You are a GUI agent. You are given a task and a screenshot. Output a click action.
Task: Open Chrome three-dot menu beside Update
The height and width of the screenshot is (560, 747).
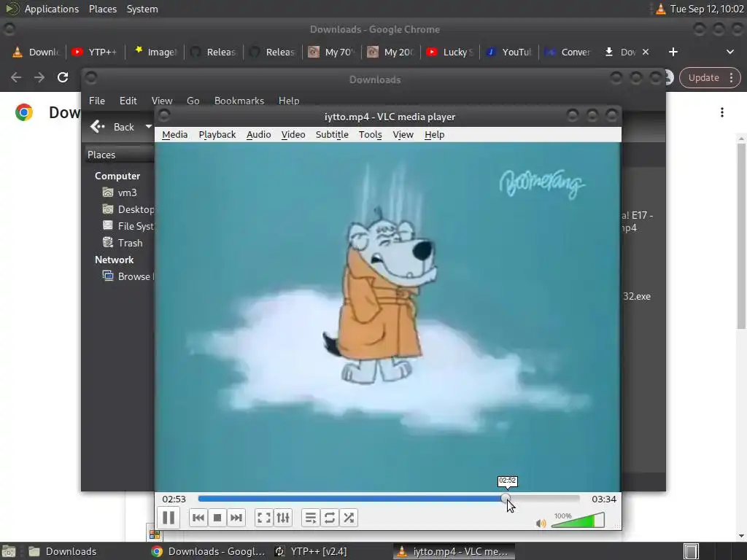click(x=731, y=77)
